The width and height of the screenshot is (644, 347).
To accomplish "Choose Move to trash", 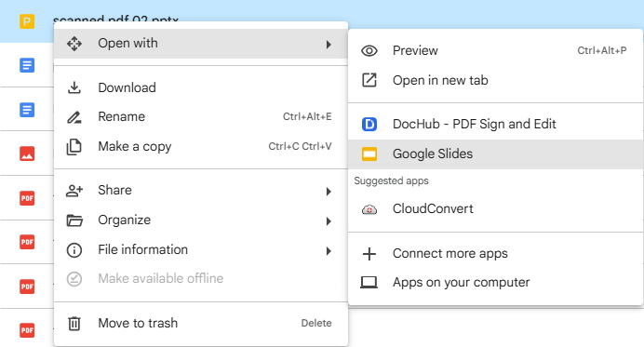I will (201, 323).
